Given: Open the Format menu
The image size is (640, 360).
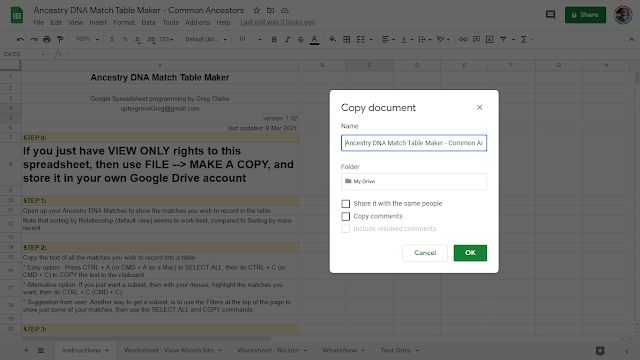Looking at the screenshot, I should [124, 22].
